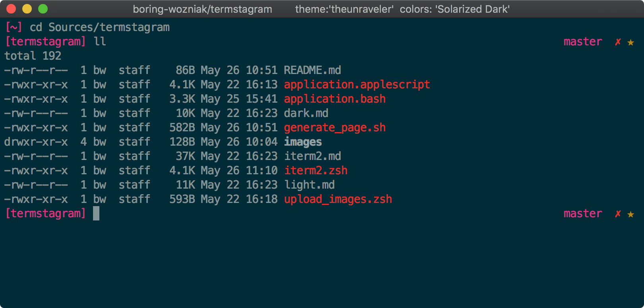Click the ✗ git marker on the ll command line
The height and width of the screenshot is (308, 644).
(x=618, y=42)
